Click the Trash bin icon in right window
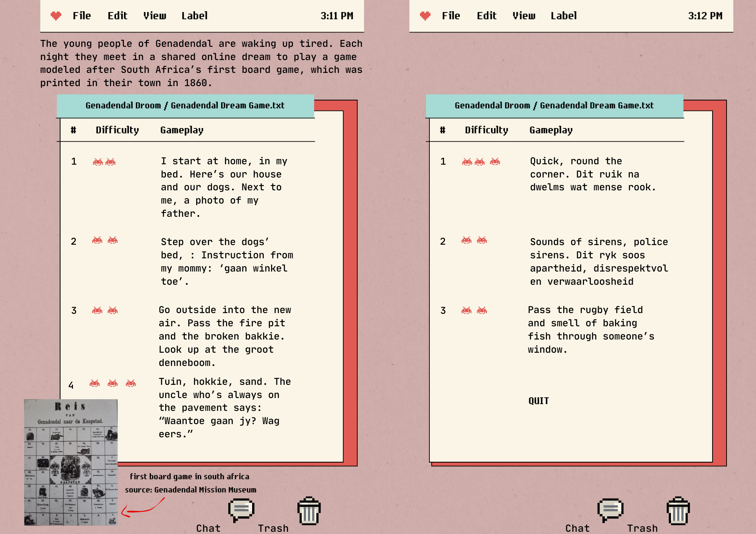Image resolution: width=756 pixels, height=534 pixels. coord(678,511)
